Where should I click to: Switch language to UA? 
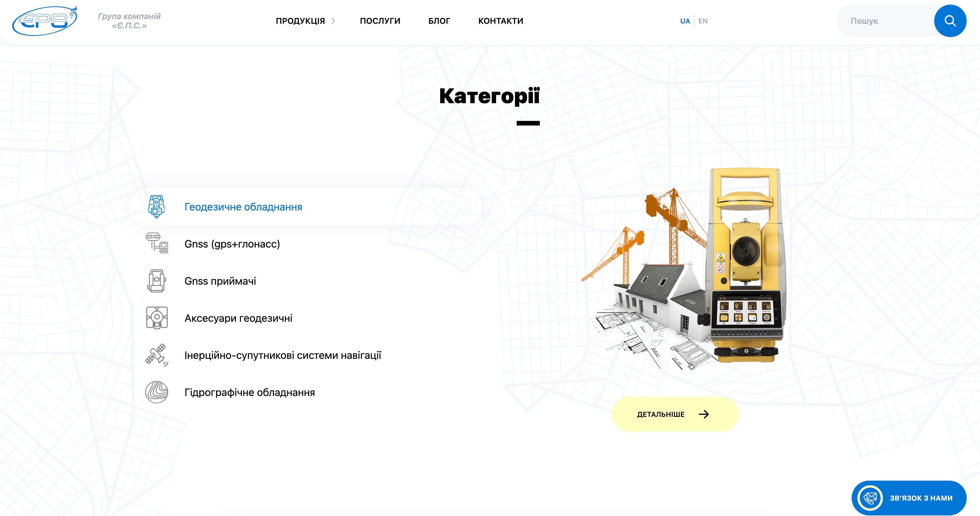tap(685, 21)
